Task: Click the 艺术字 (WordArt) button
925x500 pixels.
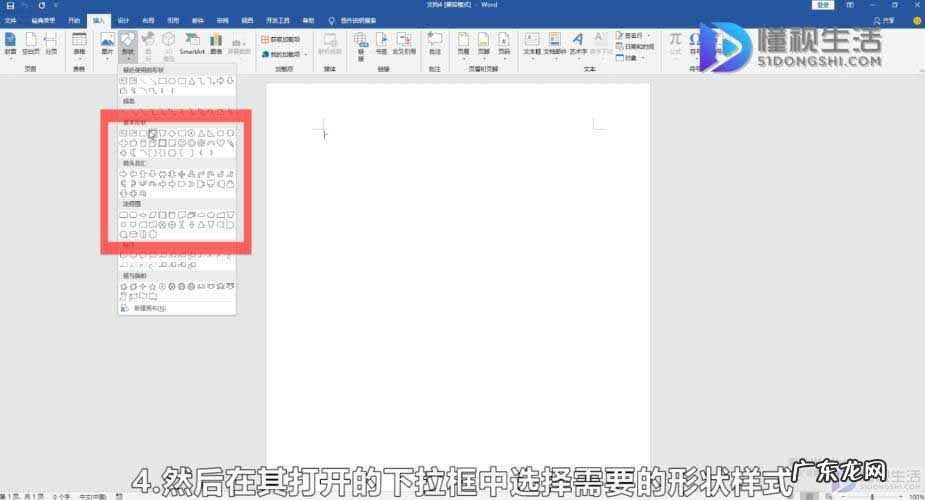Action: (578, 44)
